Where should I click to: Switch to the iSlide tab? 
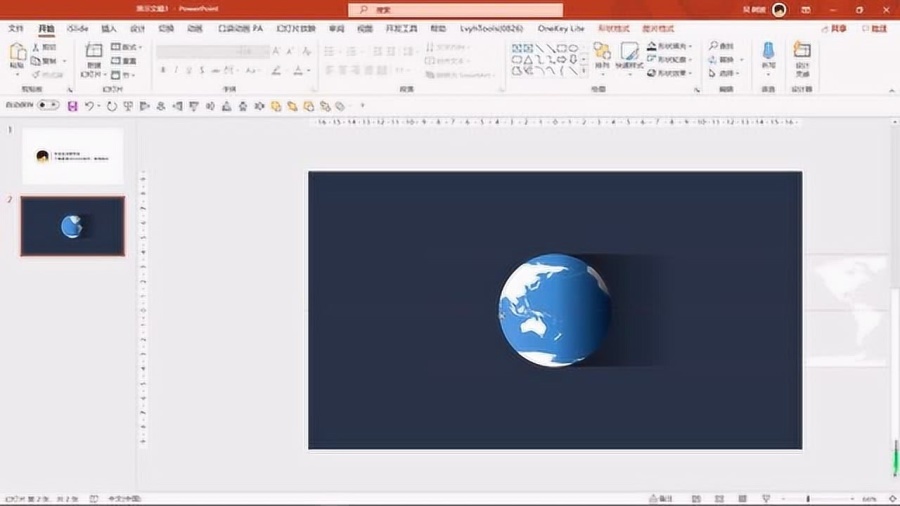(x=77, y=28)
